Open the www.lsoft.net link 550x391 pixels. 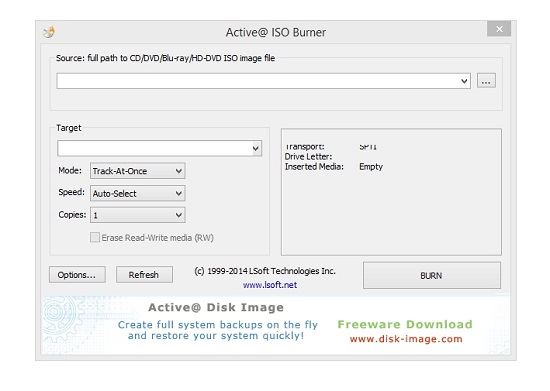point(270,285)
